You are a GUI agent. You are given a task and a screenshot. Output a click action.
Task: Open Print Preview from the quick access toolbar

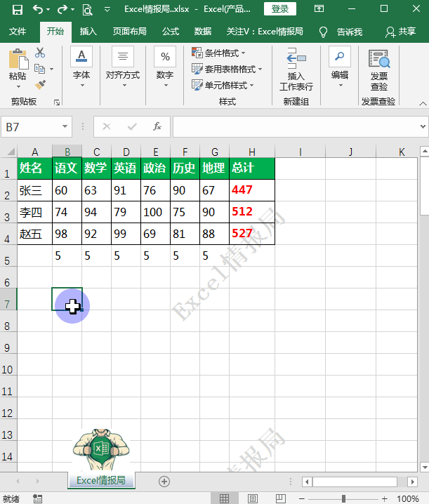point(87,10)
